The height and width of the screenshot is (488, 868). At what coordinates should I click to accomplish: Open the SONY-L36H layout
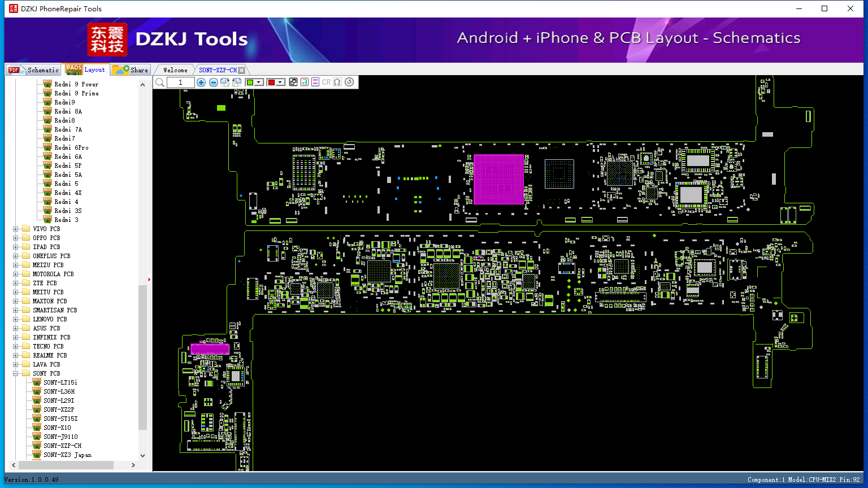coord(59,391)
